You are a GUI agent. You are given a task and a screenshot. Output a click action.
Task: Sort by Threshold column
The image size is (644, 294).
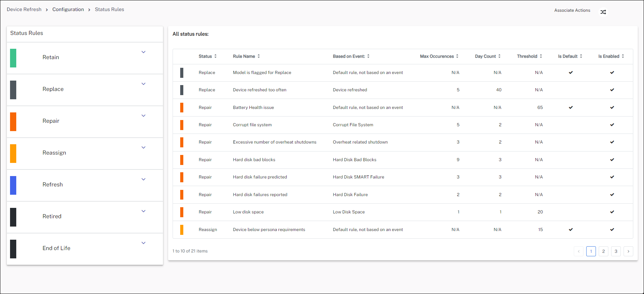pyautogui.click(x=529, y=56)
